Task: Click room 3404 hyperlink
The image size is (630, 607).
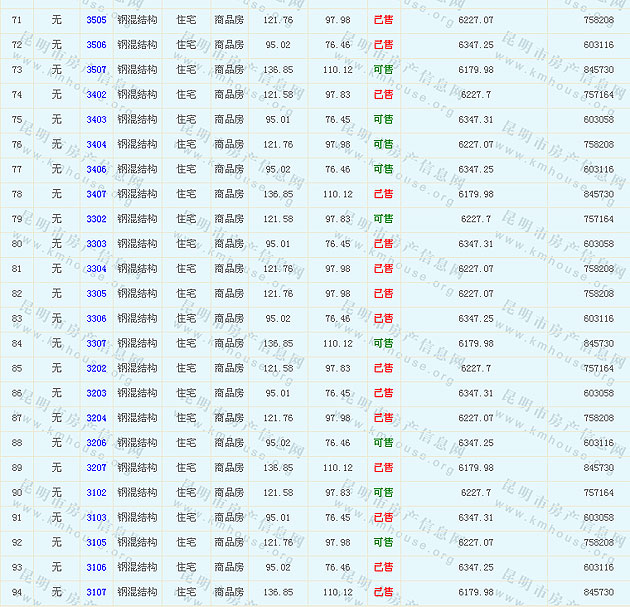Action: 96,145
